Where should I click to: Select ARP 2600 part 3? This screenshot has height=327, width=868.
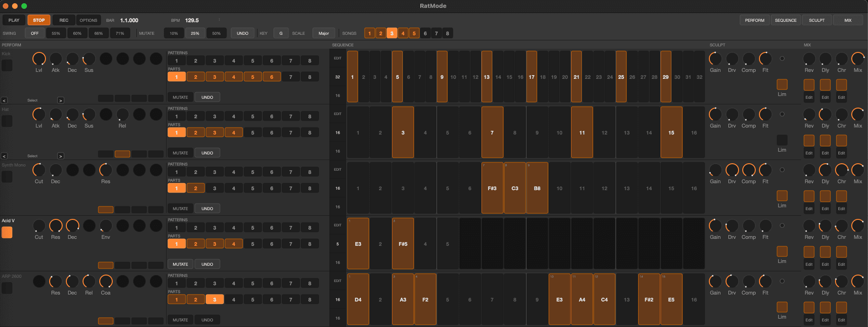[x=215, y=300]
